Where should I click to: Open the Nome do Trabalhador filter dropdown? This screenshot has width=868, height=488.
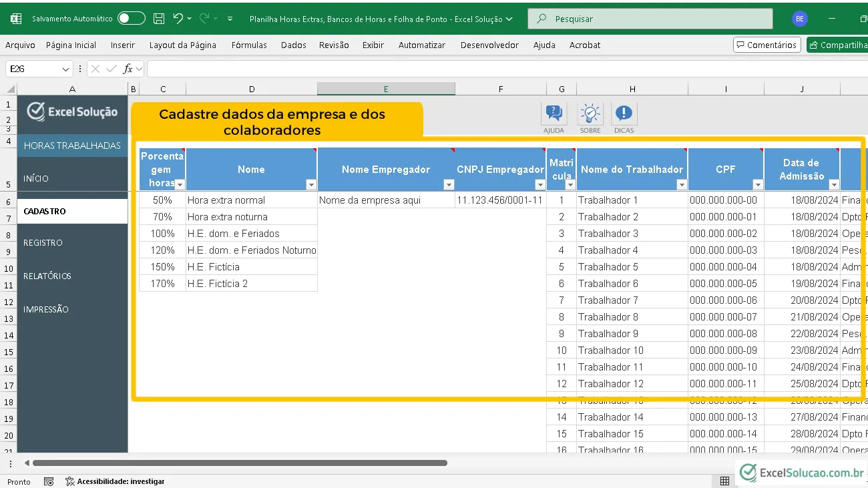(681, 185)
